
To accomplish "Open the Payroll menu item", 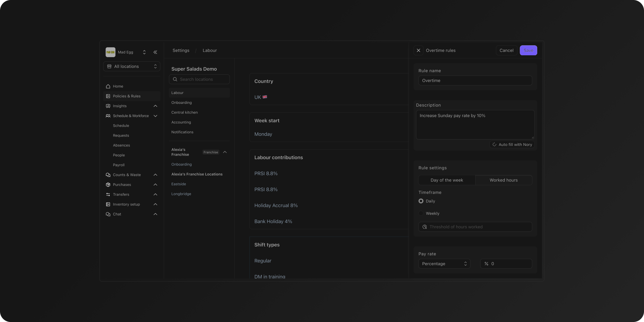I will (x=119, y=165).
